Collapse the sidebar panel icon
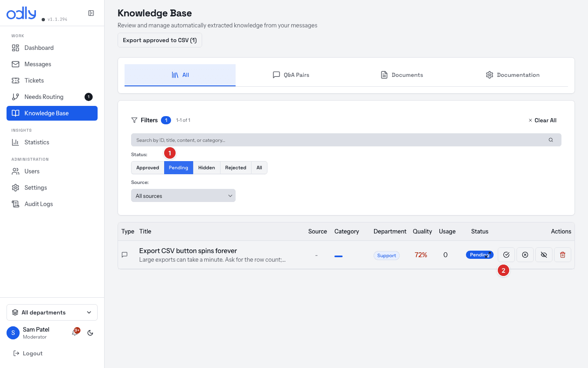The height and width of the screenshot is (368, 588). tap(91, 13)
